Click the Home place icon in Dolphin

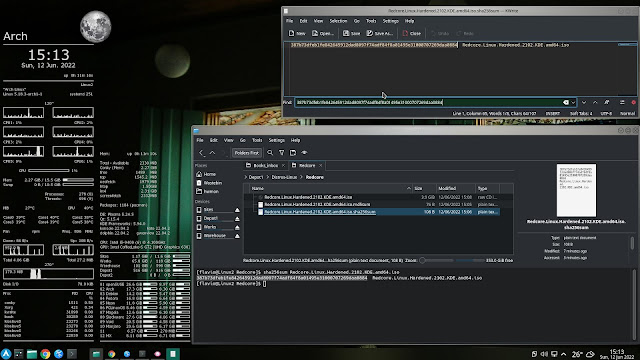199,174
